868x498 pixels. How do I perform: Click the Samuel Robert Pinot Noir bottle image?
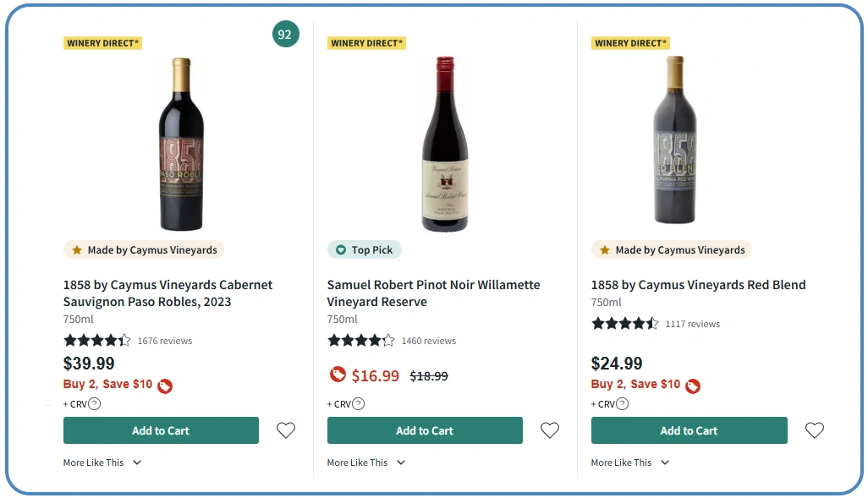445,144
